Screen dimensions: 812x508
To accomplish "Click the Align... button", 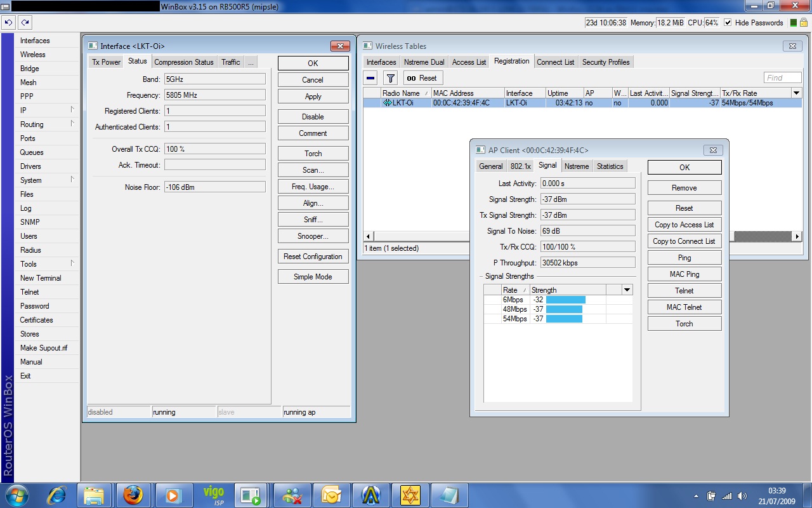I will tap(313, 203).
